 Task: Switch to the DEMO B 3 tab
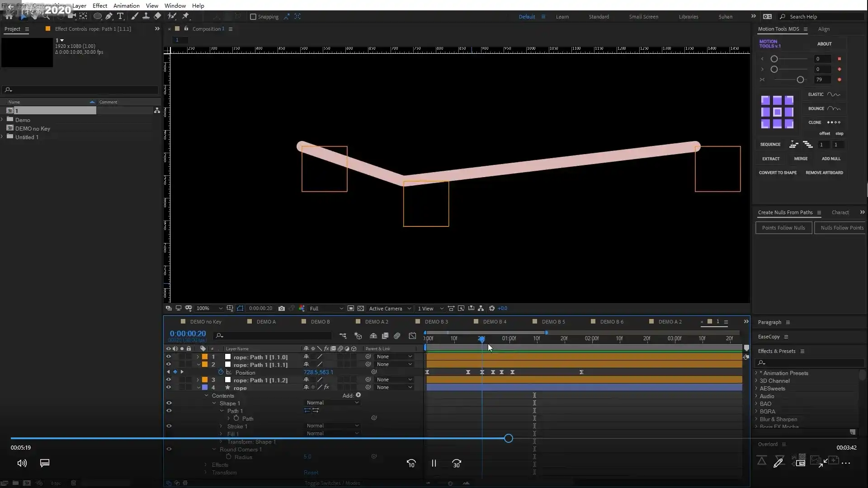[436, 322]
